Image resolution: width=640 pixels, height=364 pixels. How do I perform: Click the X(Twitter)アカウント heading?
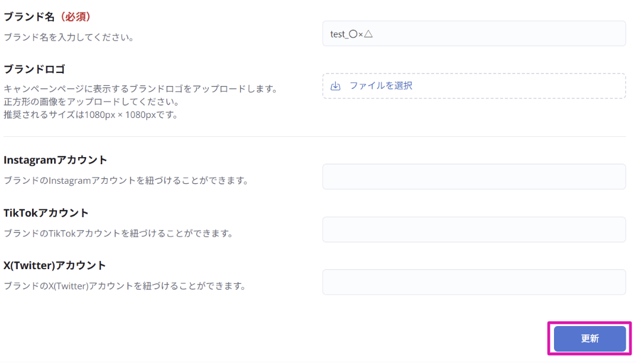tap(55, 266)
